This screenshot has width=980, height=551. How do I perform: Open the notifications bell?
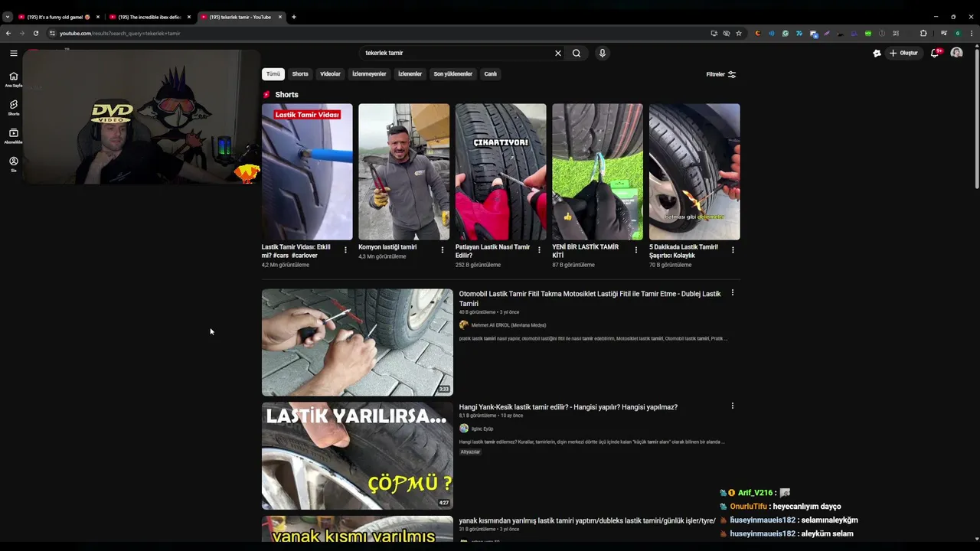pos(935,53)
